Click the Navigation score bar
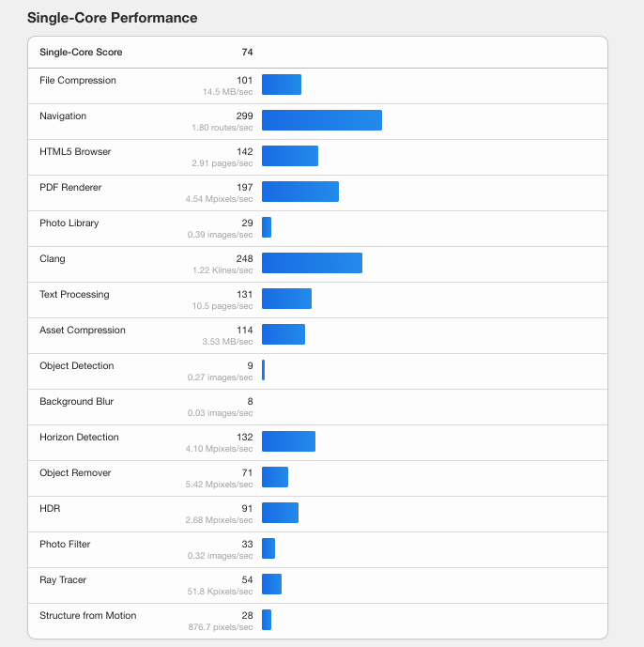Image resolution: width=644 pixels, height=647 pixels. click(x=321, y=120)
